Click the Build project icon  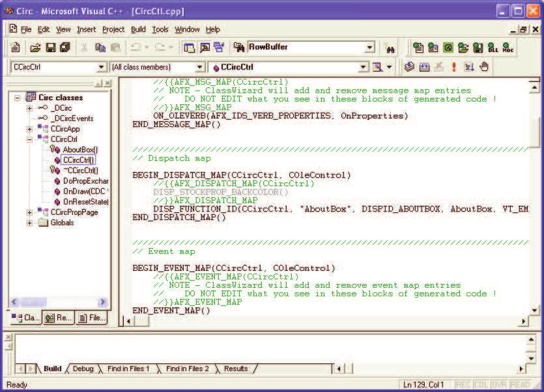[424, 66]
